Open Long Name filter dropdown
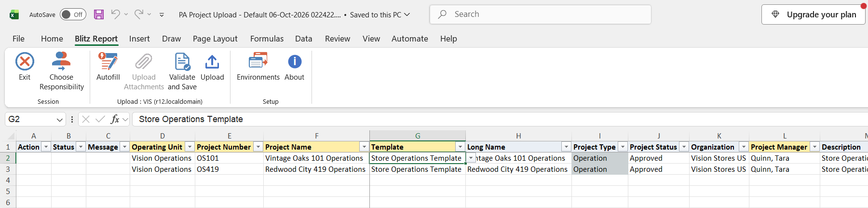Viewport: 868px width, 208px height. [x=566, y=147]
